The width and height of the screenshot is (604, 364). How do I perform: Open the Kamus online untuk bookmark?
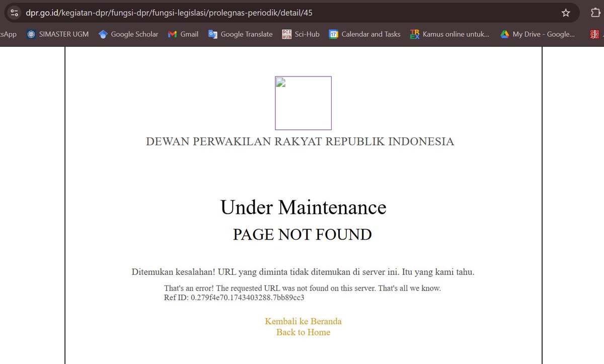coord(450,34)
